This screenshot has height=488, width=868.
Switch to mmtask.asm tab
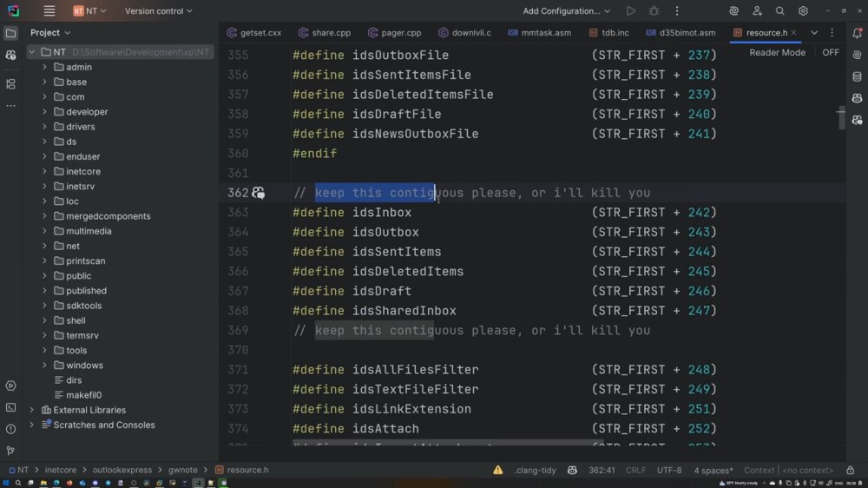[539, 33]
